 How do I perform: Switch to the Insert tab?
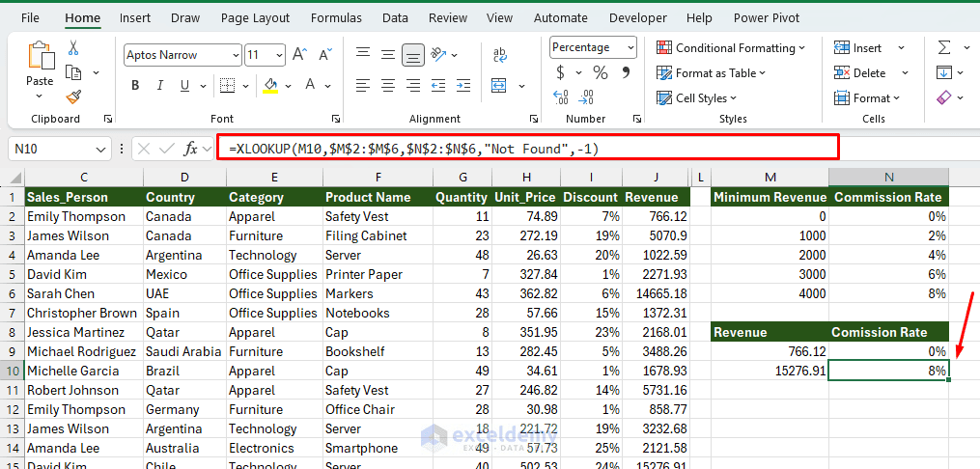click(x=135, y=18)
